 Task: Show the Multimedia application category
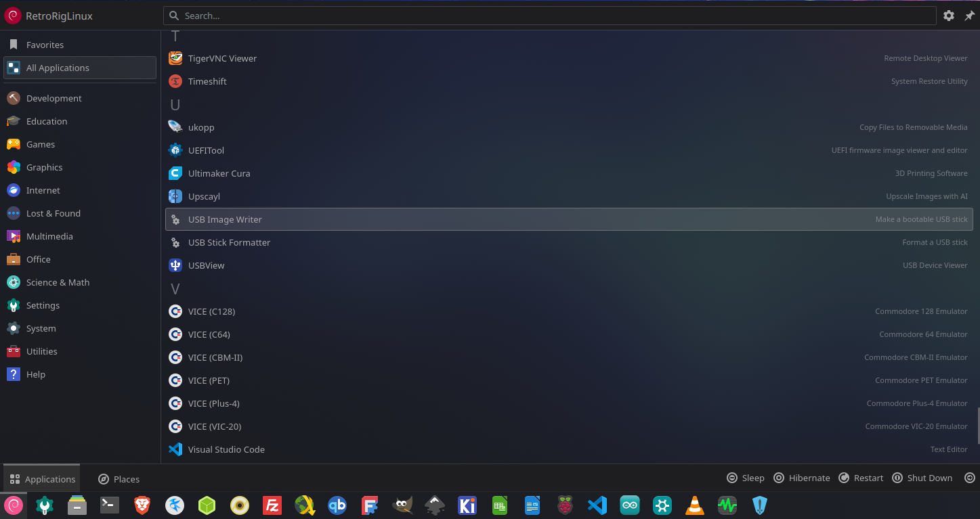pyautogui.click(x=49, y=236)
